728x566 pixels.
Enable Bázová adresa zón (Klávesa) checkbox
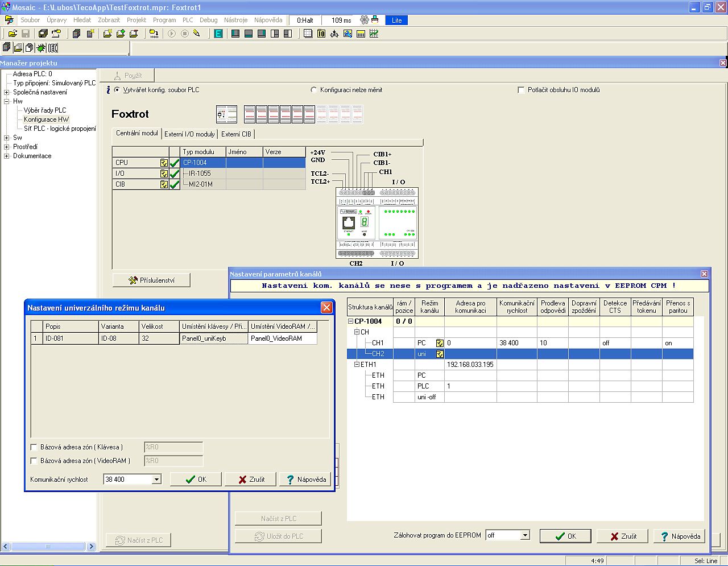pyautogui.click(x=34, y=447)
